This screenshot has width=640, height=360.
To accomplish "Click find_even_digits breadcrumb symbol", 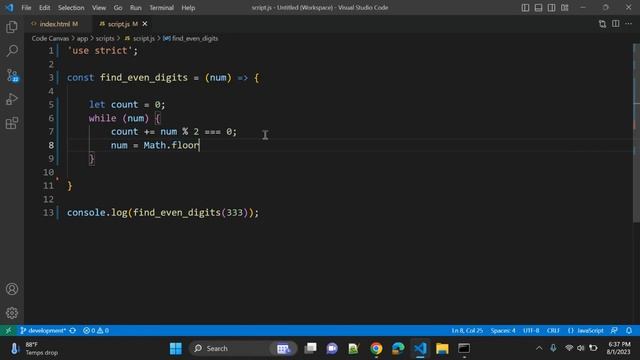I will coord(191,38).
